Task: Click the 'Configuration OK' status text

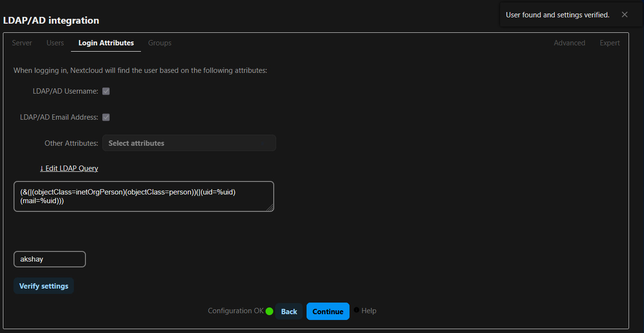Action: click(x=236, y=311)
